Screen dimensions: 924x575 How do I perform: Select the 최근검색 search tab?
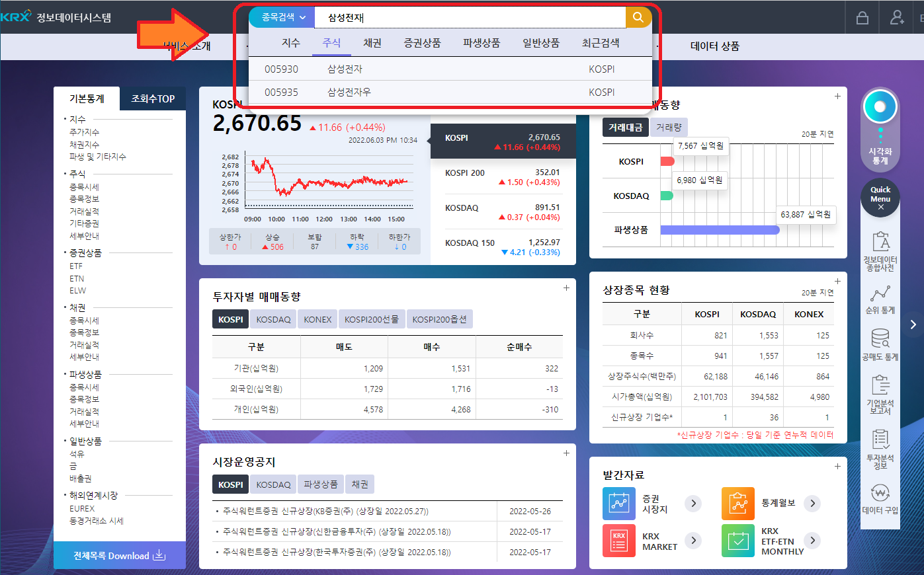click(x=601, y=43)
